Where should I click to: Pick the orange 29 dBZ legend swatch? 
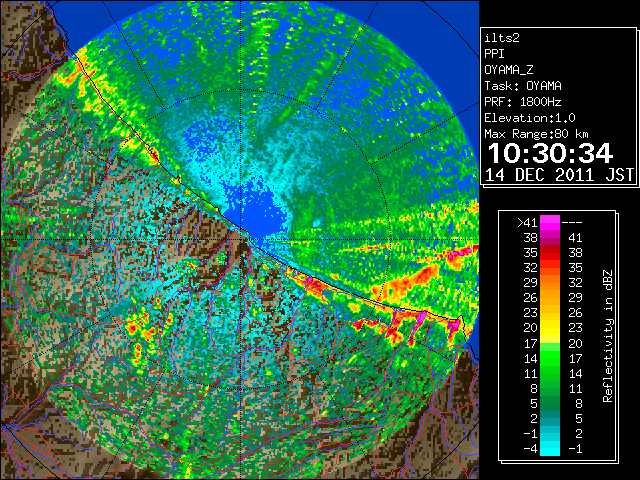click(550, 283)
